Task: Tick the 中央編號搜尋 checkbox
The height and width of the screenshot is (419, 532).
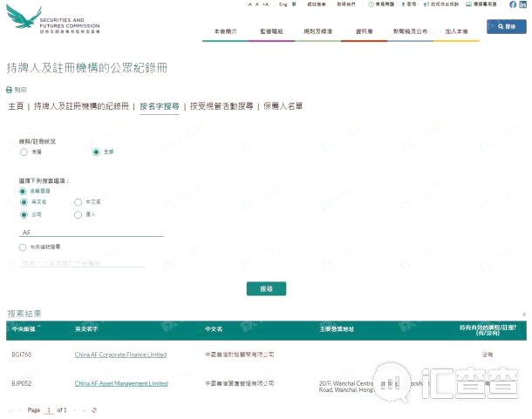Action: pyautogui.click(x=23, y=247)
